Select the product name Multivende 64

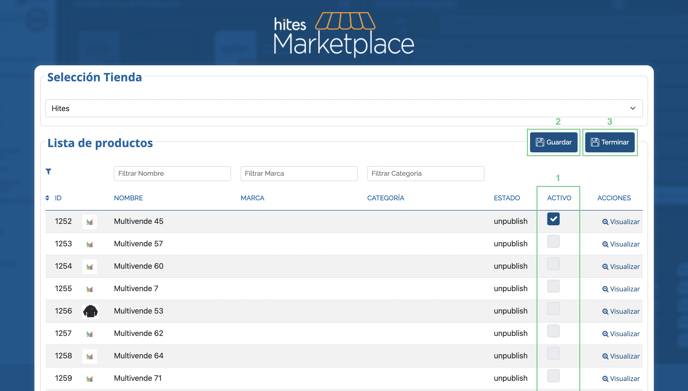[139, 355]
